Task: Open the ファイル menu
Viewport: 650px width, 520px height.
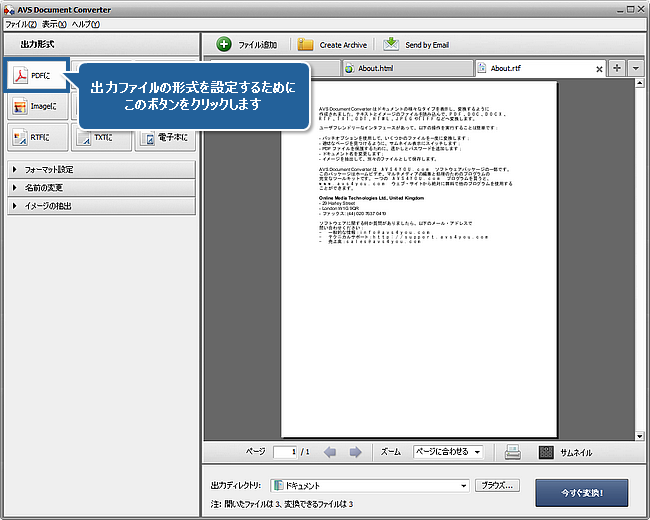Action: coord(21,24)
